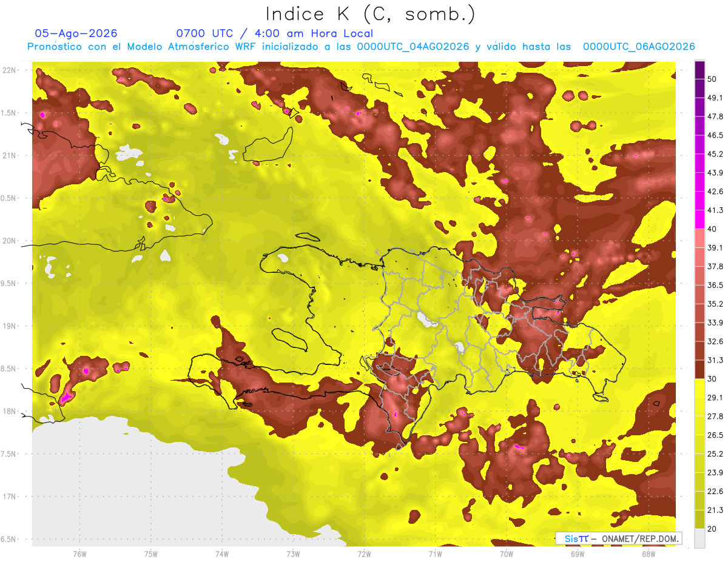Pick the gray legend segment below 20

[x=699, y=538]
